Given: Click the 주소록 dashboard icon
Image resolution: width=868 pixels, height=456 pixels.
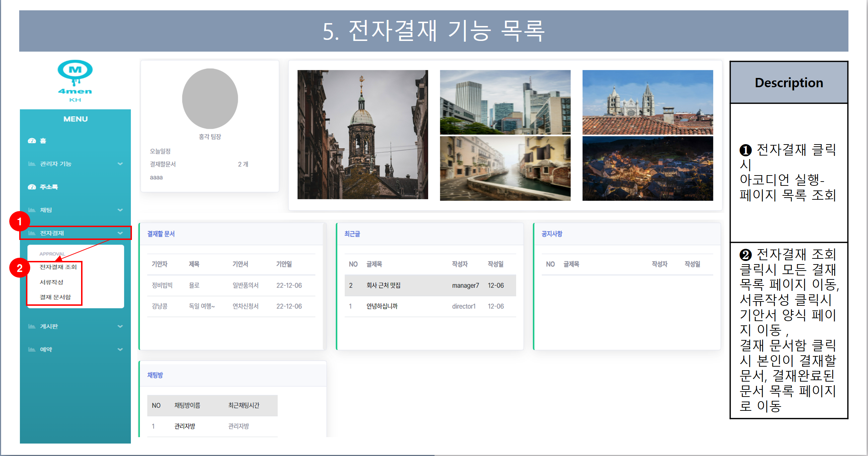Looking at the screenshot, I should coord(31,187).
